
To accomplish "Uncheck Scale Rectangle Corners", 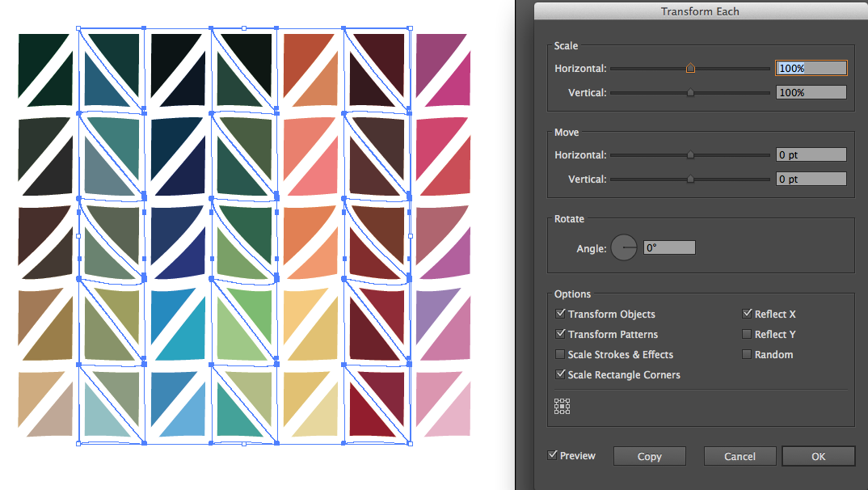I will (x=561, y=374).
